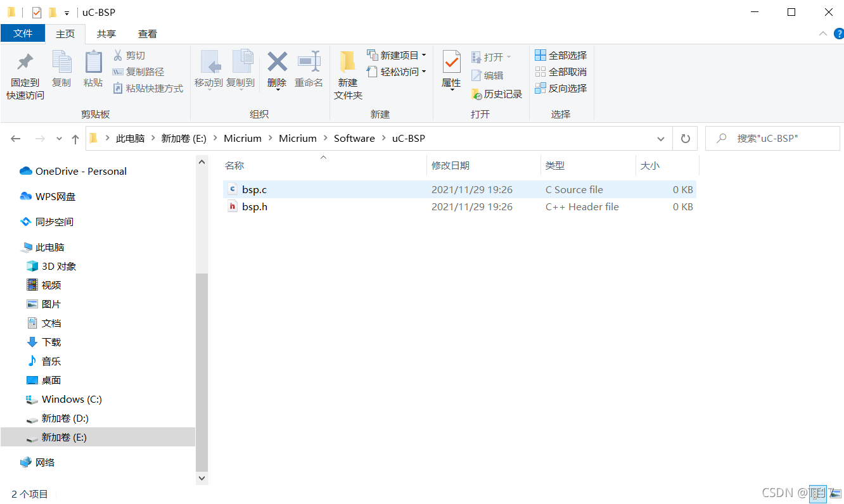
Task: Select the bsp.c file
Action: [460, 189]
